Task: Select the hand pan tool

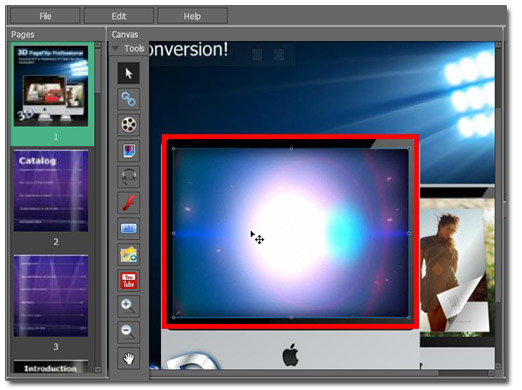Action: pyautogui.click(x=128, y=358)
